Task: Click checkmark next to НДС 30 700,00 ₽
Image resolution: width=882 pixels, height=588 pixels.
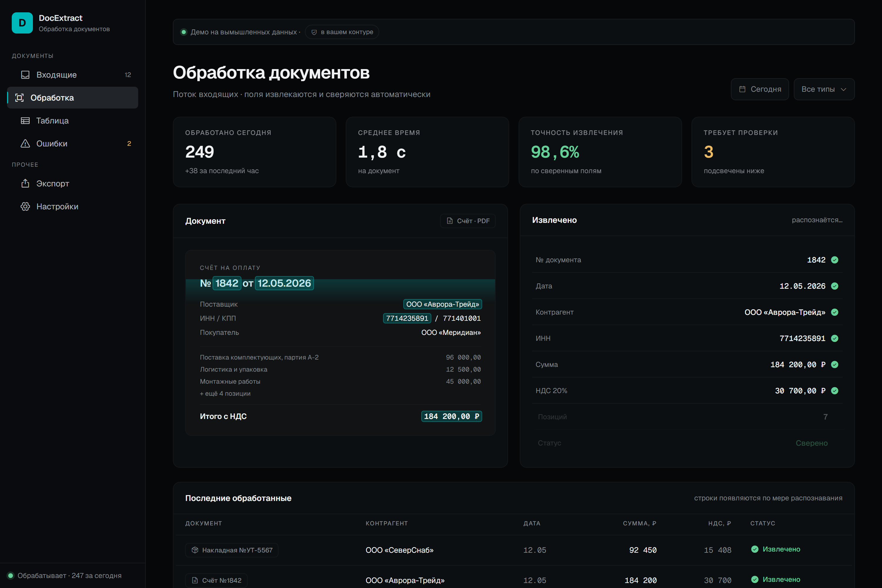Action: [x=834, y=391]
